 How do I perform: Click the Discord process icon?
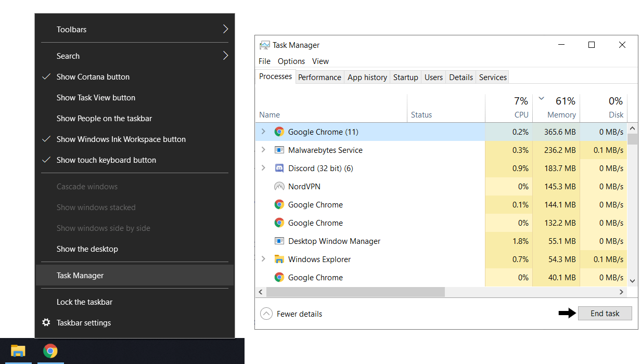(279, 168)
